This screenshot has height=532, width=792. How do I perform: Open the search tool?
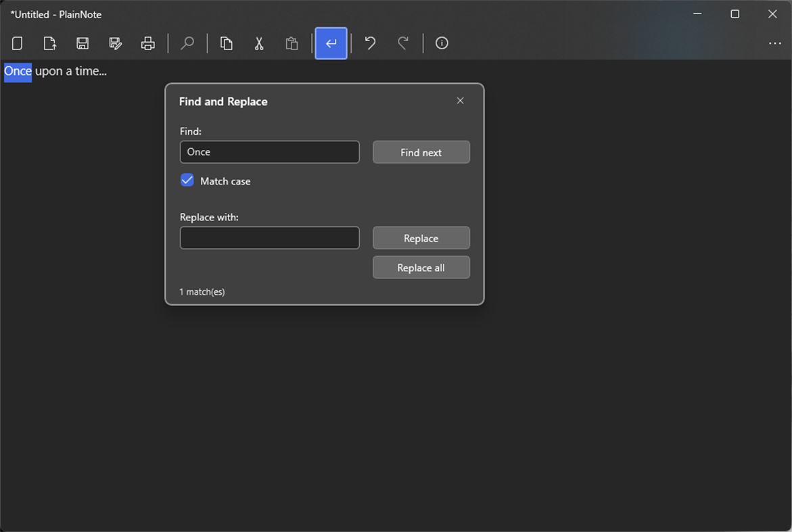(187, 43)
